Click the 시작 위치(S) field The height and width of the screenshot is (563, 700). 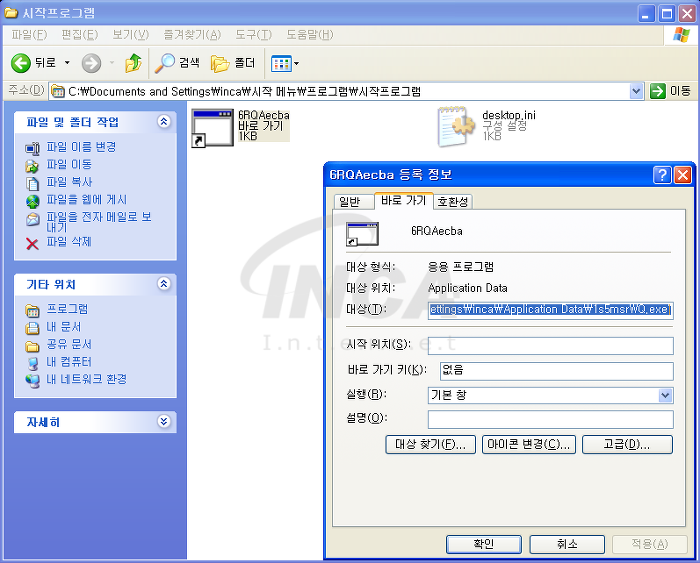click(x=550, y=346)
